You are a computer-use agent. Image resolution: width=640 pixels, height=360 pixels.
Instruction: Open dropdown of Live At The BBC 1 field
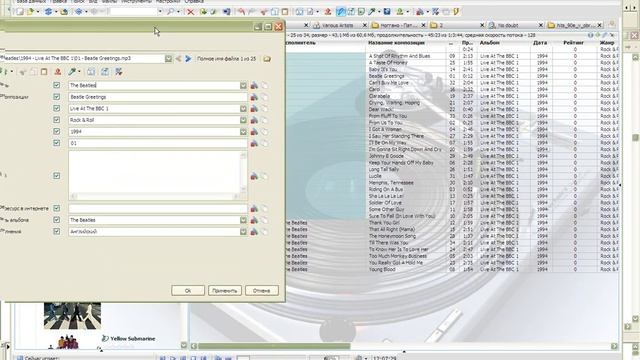[x=243, y=109]
